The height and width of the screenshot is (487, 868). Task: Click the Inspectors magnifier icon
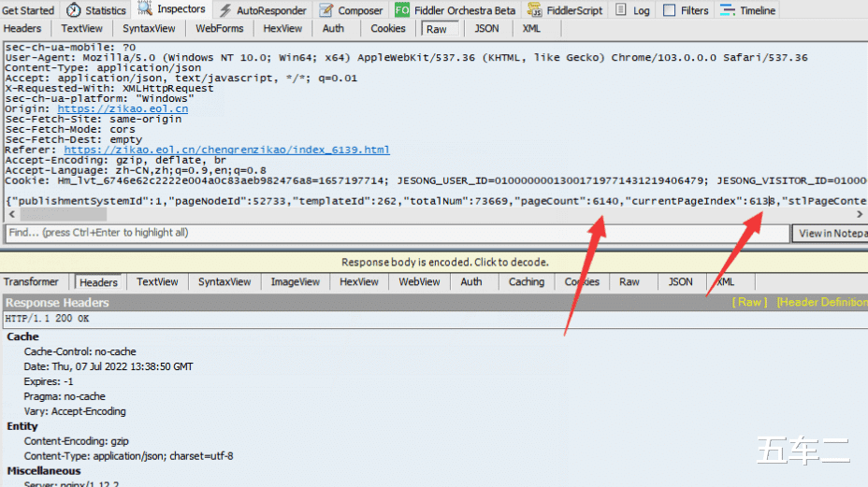(145, 8)
